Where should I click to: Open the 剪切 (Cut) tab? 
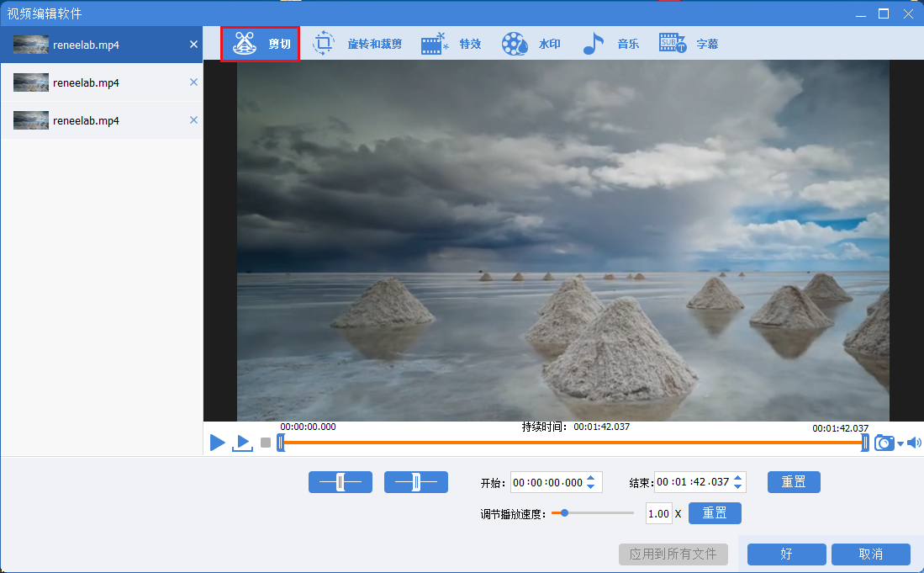click(x=261, y=44)
